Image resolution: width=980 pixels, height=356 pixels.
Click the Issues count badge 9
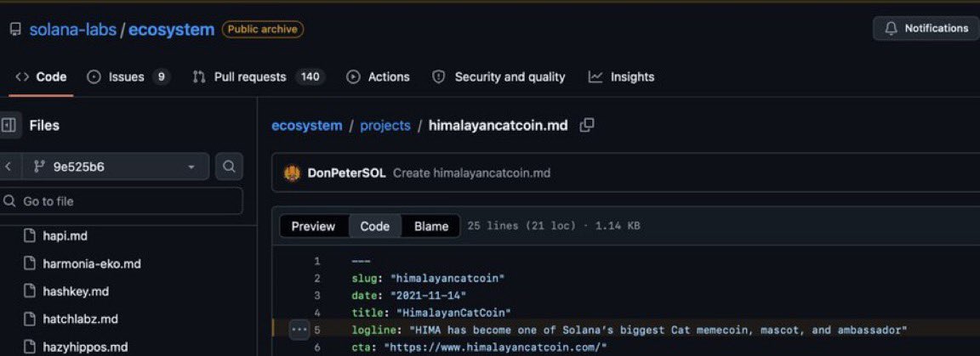pyautogui.click(x=162, y=76)
